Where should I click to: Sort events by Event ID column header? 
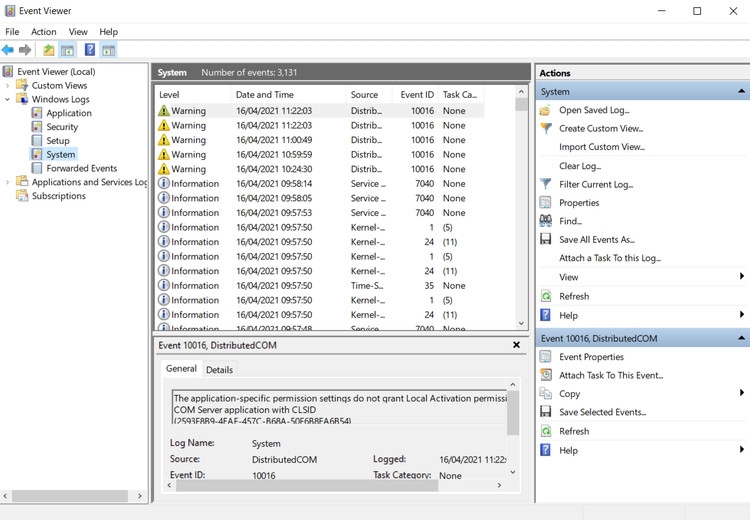(417, 95)
